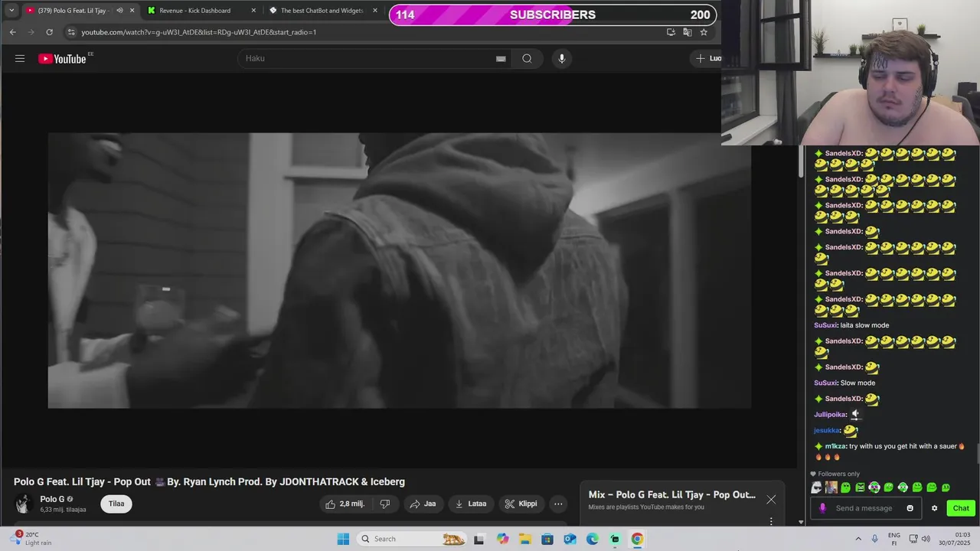Open the tab search dropdown arrow
The width and height of the screenshot is (980, 551).
click(x=11, y=11)
